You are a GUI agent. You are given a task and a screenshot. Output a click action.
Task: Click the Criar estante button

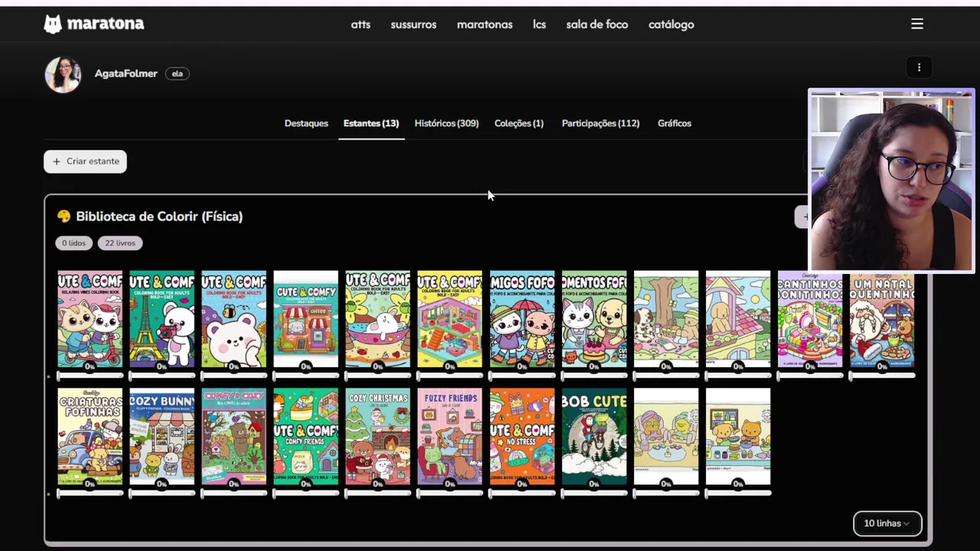pos(86,161)
